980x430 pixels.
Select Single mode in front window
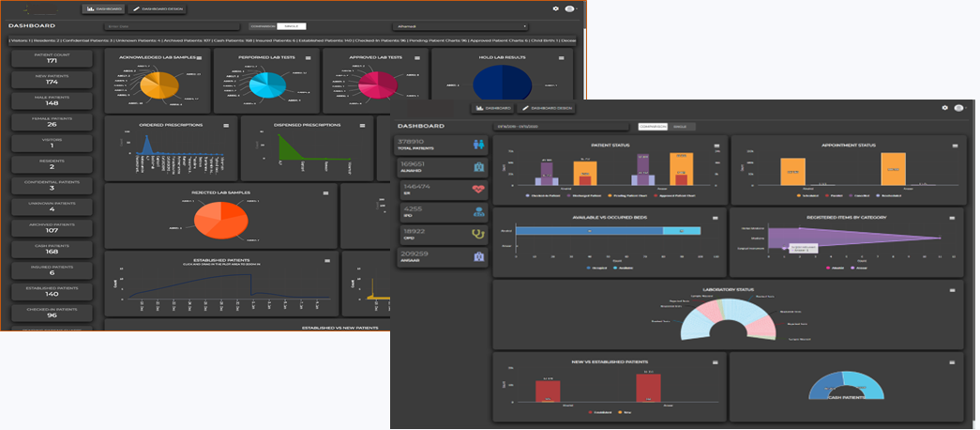[681, 127]
